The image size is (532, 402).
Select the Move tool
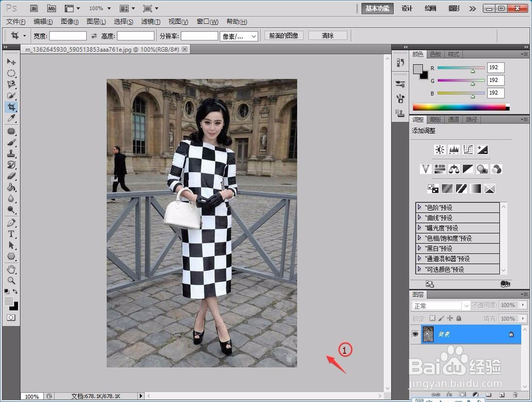tap(11, 62)
